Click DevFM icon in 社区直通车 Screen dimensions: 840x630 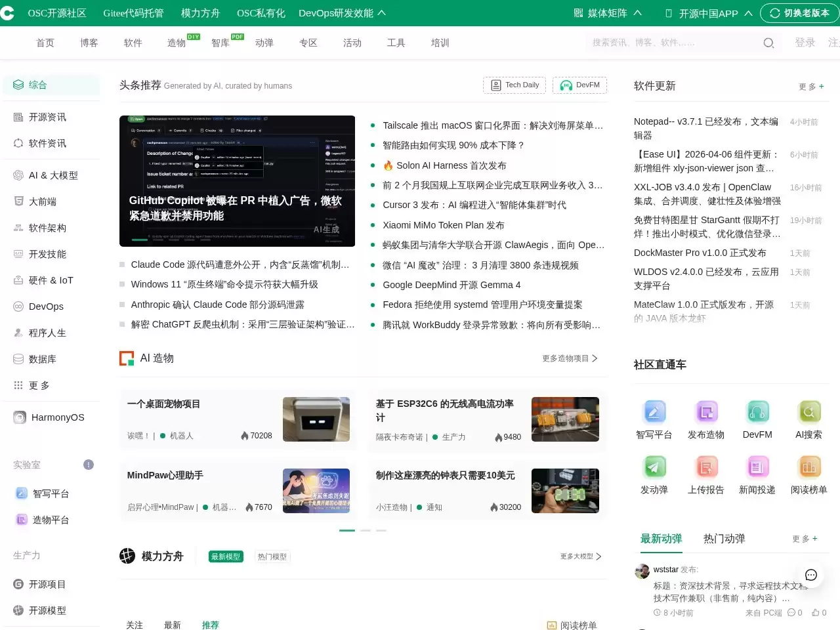coord(757,412)
